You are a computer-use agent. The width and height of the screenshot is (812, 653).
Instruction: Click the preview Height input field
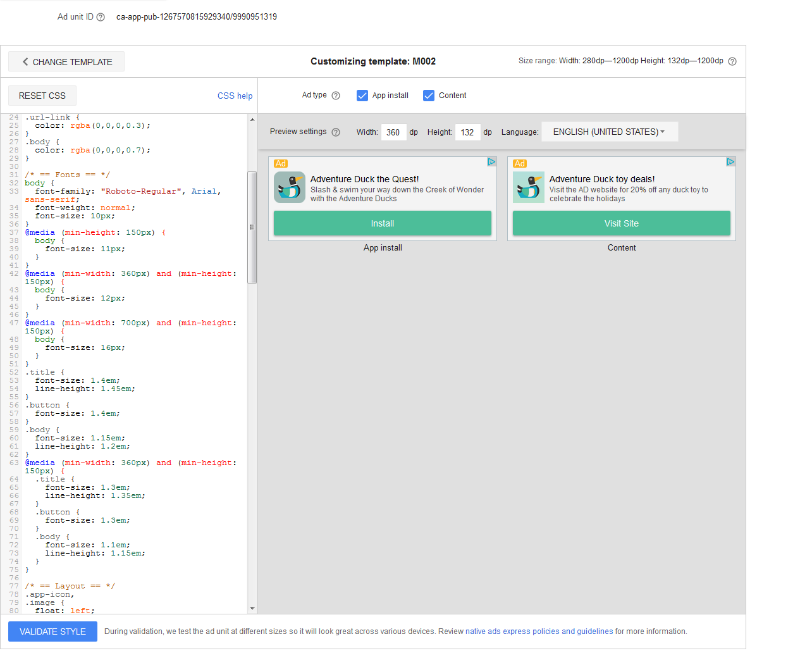click(467, 132)
